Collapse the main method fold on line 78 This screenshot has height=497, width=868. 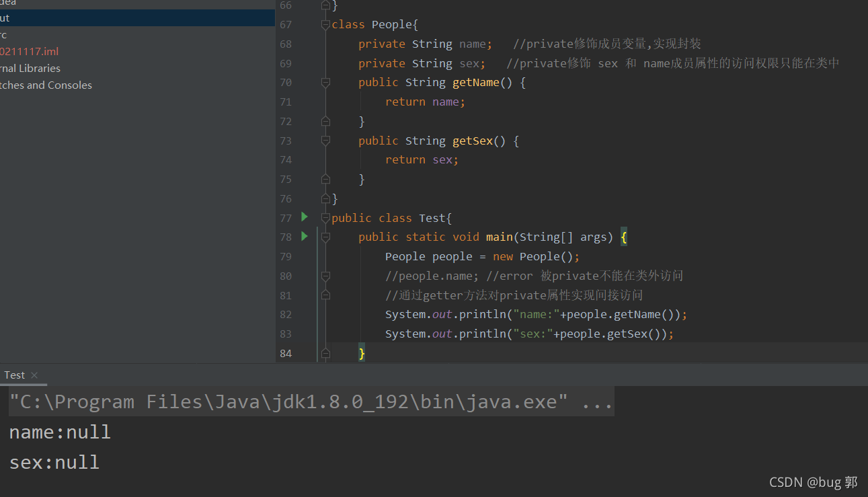(x=326, y=237)
